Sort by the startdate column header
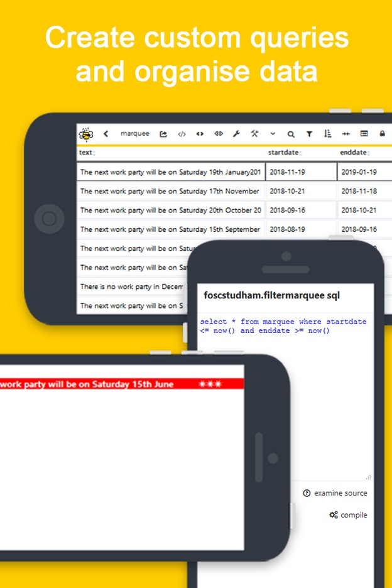Image resolution: width=392 pixels, height=588 pixels. tap(285, 153)
